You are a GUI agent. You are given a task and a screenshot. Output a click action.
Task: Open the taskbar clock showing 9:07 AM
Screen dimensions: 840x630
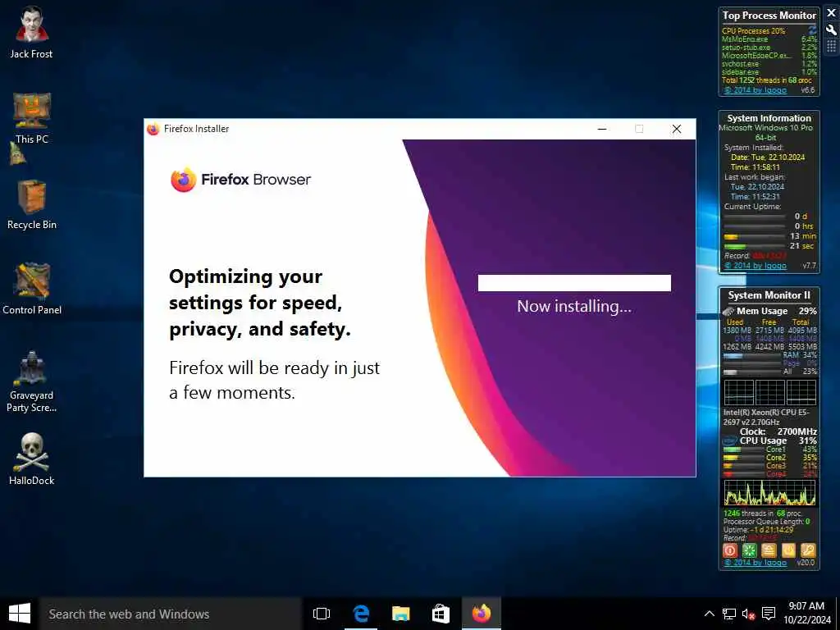click(807, 613)
